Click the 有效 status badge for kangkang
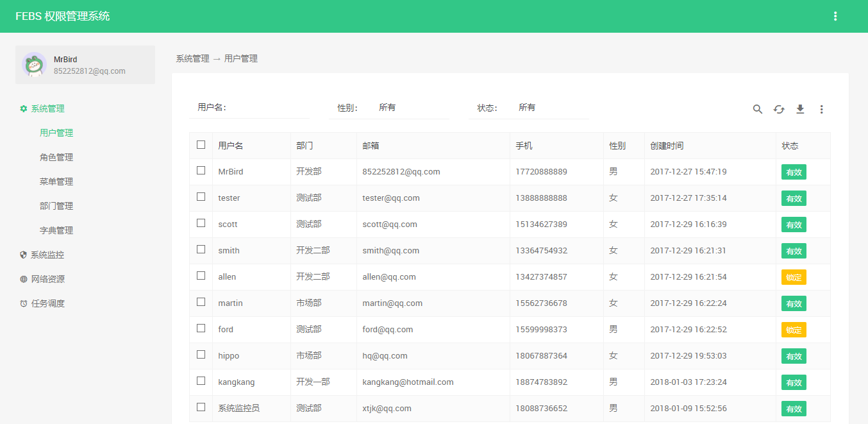Viewport: 868px width, 424px height. coord(794,382)
